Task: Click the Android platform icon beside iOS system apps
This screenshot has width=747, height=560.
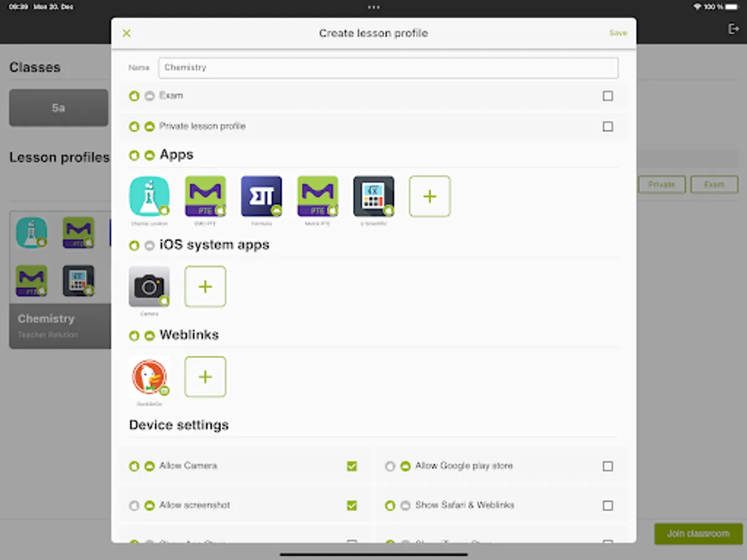Action: 149,246
